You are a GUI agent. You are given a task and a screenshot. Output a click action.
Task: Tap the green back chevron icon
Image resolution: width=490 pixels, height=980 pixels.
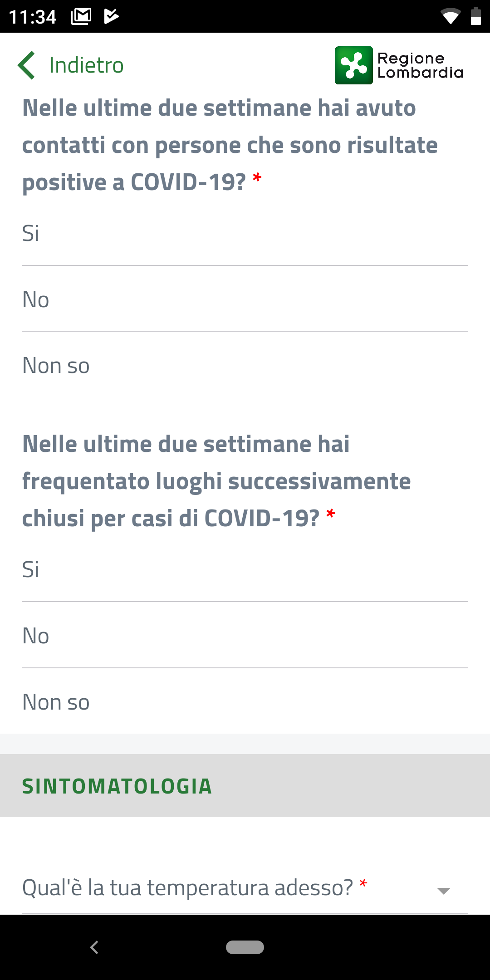pos(26,65)
